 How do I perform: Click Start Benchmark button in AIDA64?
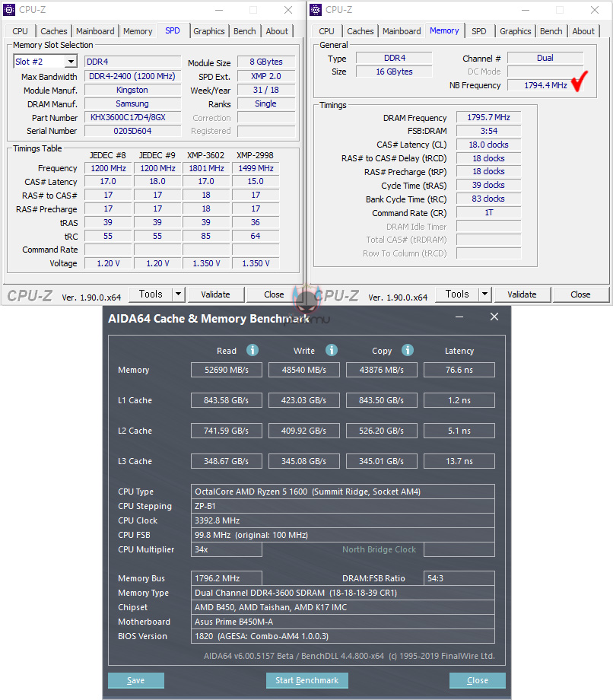(307, 680)
